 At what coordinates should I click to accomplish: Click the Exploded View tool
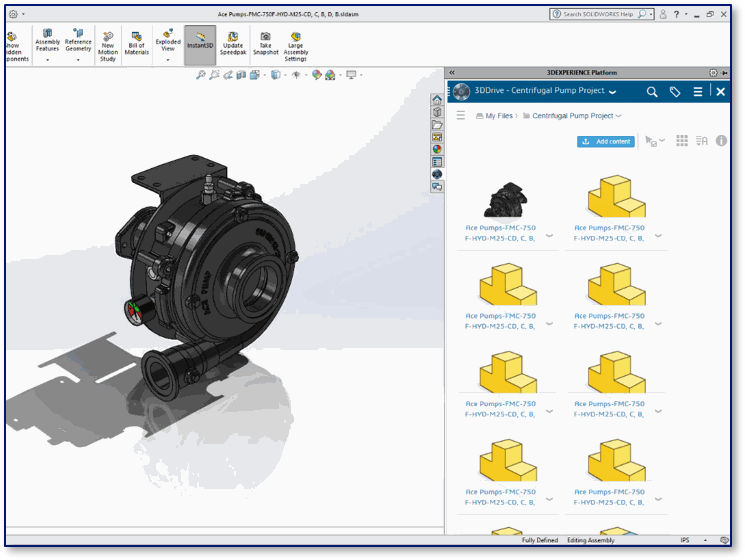168,41
